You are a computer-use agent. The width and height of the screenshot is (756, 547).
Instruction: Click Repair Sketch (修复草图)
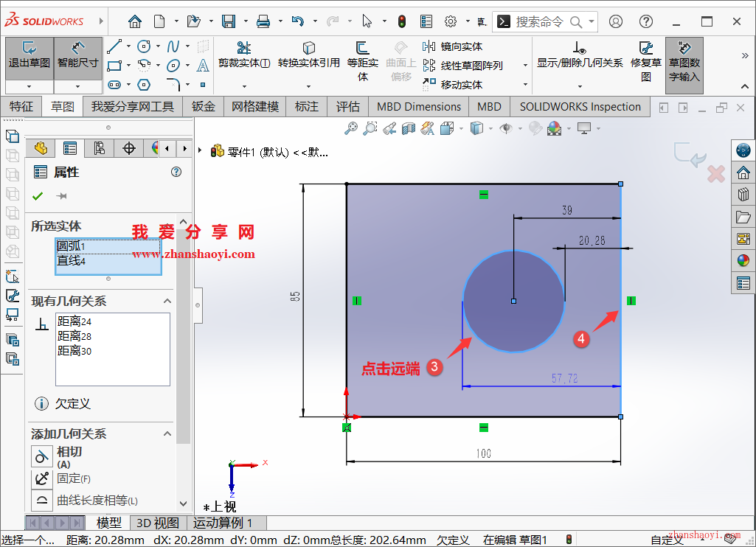(x=646, y=62)
